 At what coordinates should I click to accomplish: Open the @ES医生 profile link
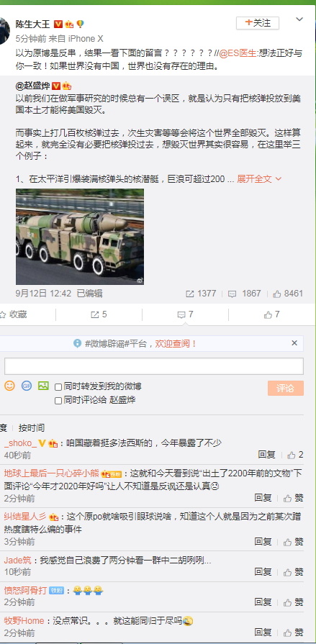point(237,53)
